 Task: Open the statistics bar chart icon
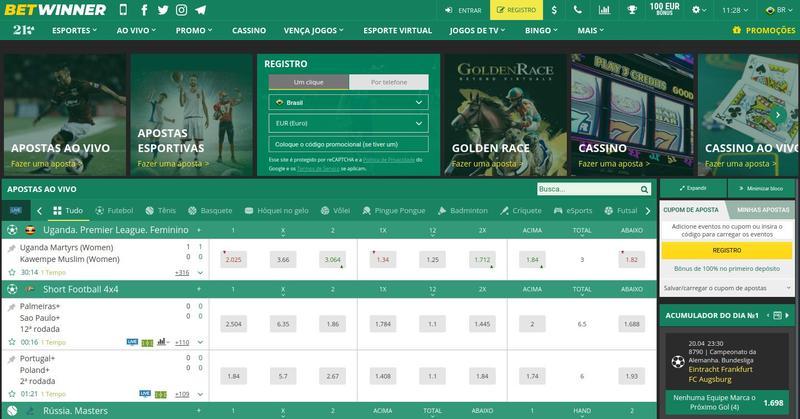(x=605, y=10)
